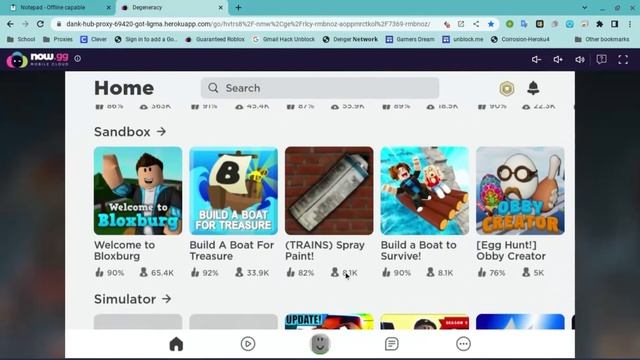Click the 33.9K players count
The width and height of the screenshot is (640, 360).
pos(252,272)
